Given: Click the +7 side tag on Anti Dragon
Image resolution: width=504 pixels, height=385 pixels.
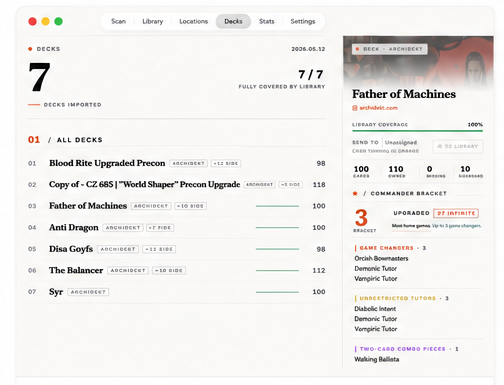Looking at the screenshot, I should click(160, 228).
